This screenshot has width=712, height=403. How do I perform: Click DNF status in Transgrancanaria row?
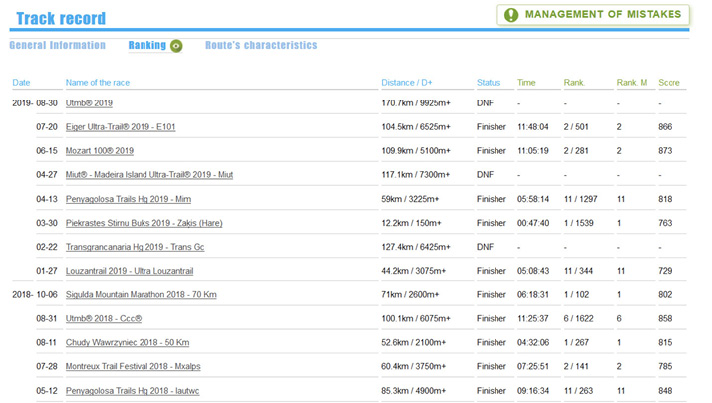tap(485, 247)
